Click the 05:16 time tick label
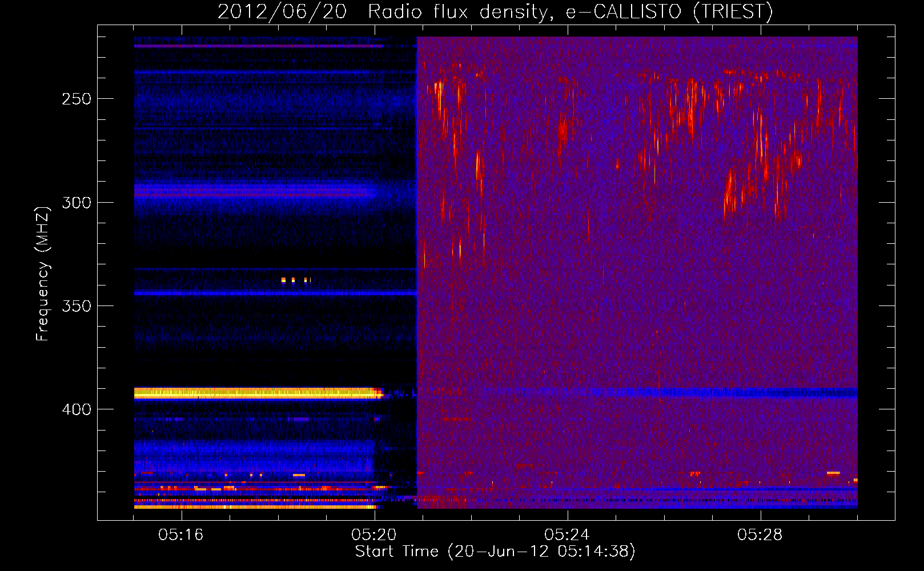 click(181, 535)
